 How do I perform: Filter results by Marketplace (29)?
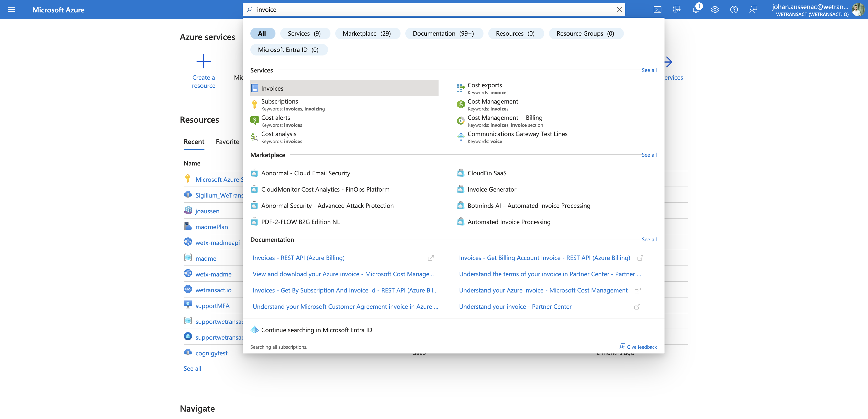(x=367, y=33)
